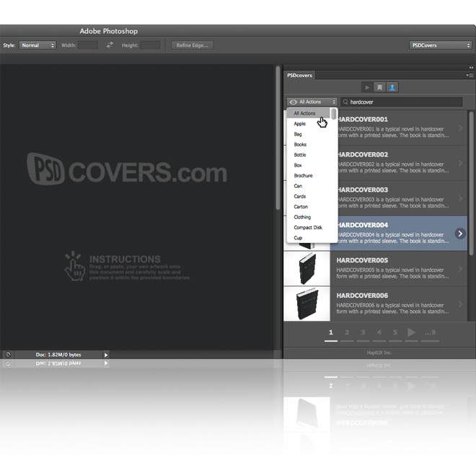Go to results page 3
Image resolution: width=476 pixels, height=455 pixels.
pyautogui.click(x=363, y=332)
